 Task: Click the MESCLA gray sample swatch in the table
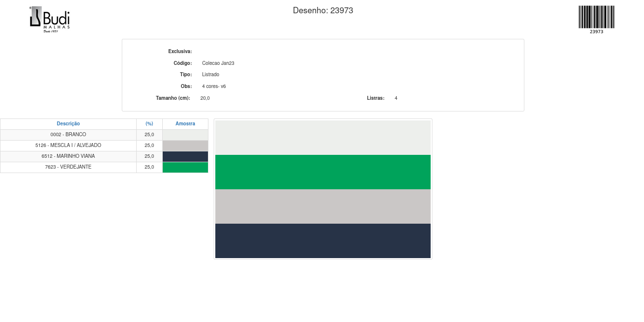[x=185, y=146]
